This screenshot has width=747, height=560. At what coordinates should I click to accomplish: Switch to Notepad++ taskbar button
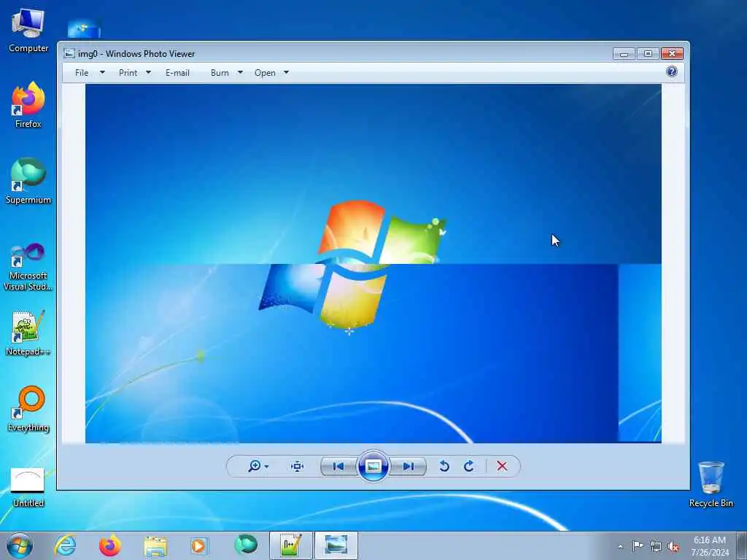291,545
